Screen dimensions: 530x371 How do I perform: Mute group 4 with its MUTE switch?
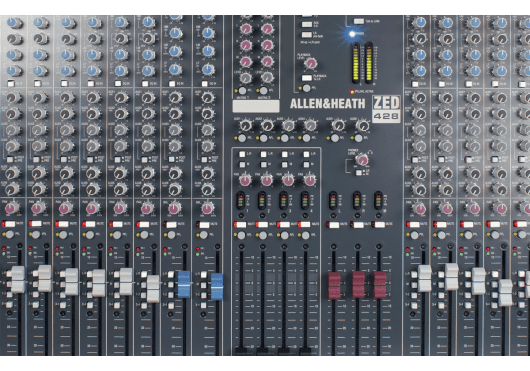[x=305, y=225]
